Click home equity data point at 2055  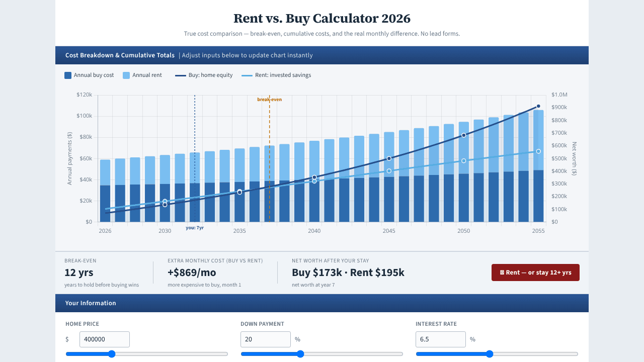(x=538, y=106)
